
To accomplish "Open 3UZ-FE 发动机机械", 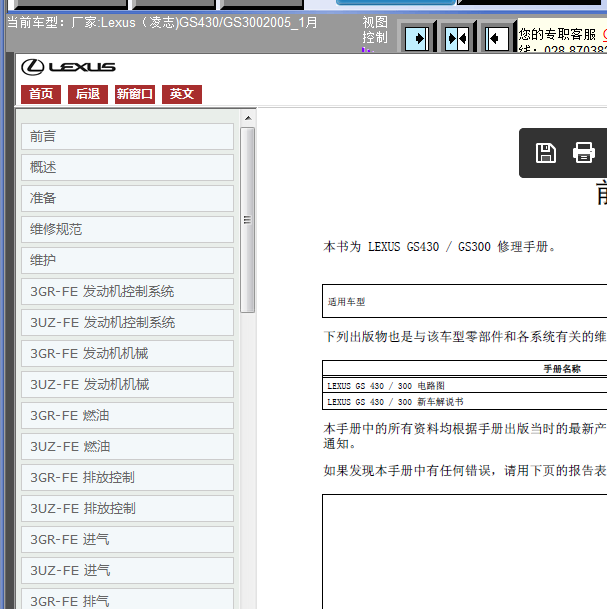I will [x=127, y=385].
